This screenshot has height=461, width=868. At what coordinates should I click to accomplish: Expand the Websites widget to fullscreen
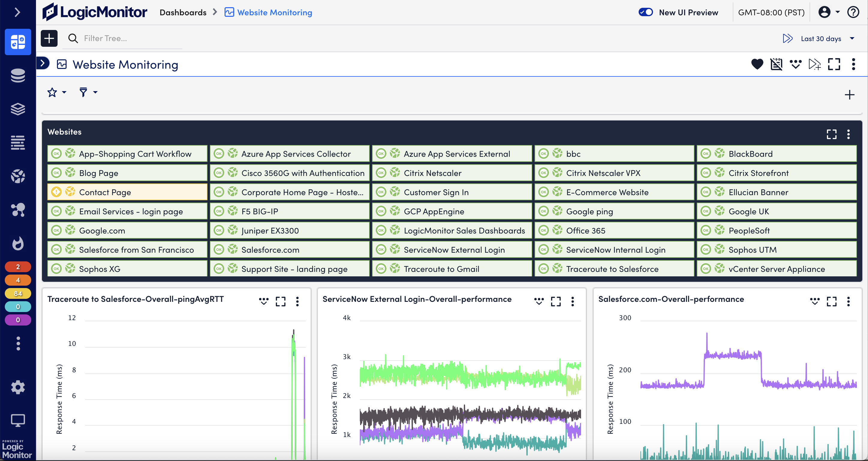click(x=831, y=134)
